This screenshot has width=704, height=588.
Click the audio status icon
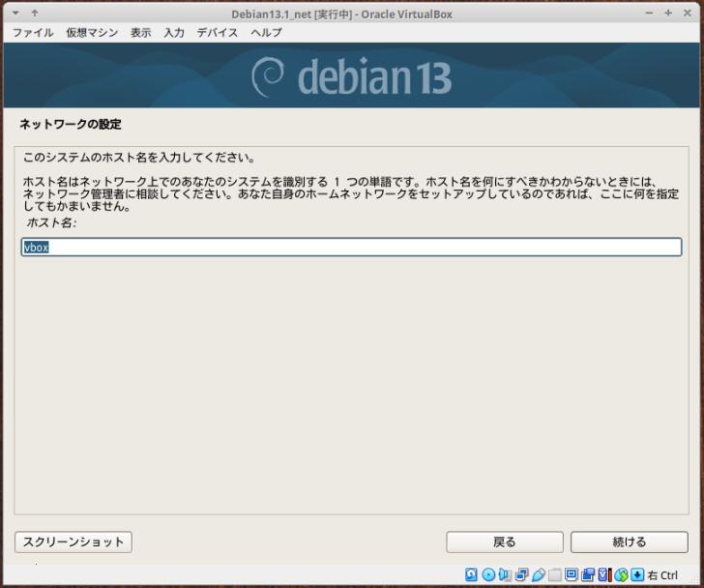[505, 574]
